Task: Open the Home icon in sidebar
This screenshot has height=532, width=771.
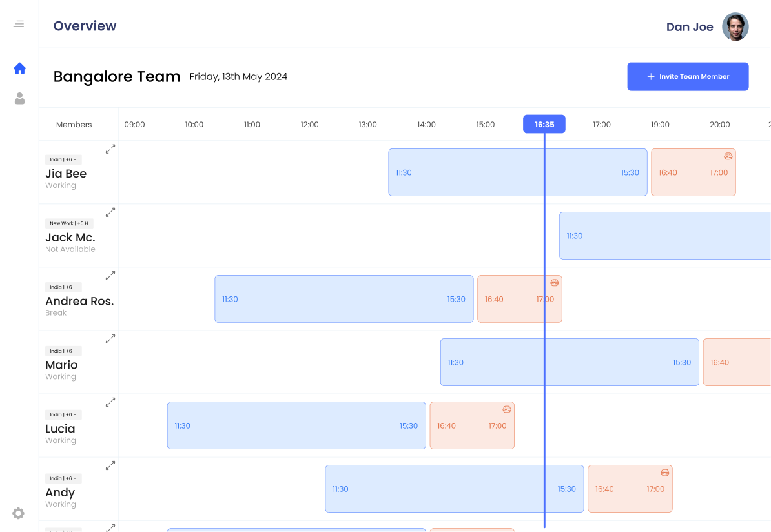Action: tap(19, 68)
